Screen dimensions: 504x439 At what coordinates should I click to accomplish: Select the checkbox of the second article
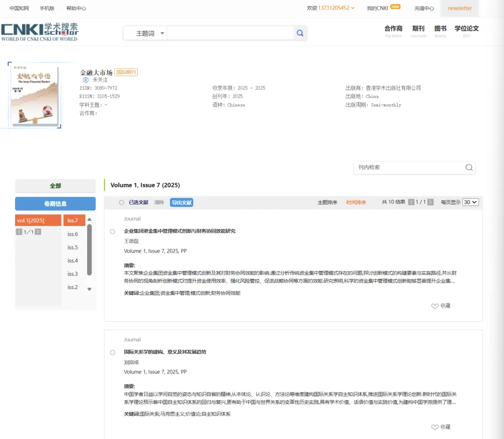[112, 353]
